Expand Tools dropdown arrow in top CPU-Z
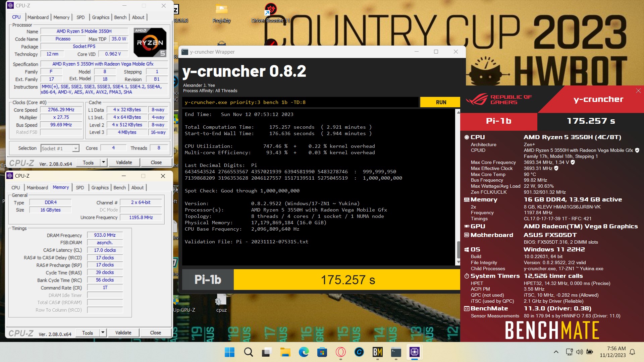Viewport: 644px width, 362px height. click(x=104, y=163)
